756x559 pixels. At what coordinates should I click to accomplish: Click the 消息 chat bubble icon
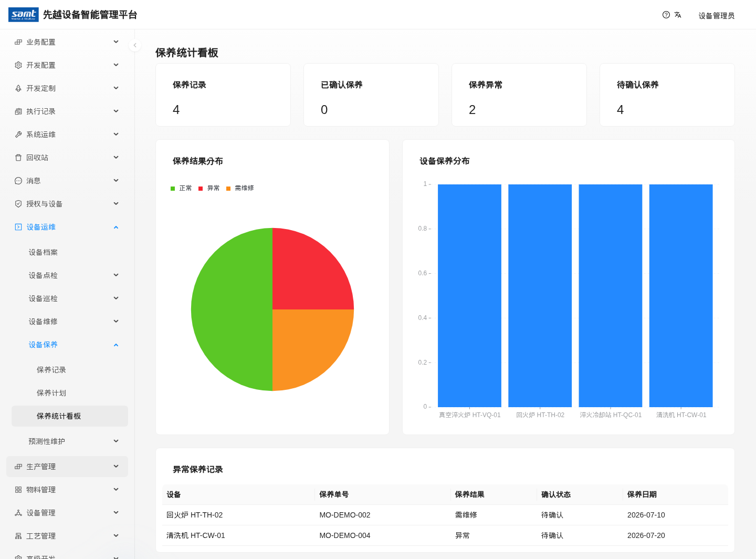(18, 181)
